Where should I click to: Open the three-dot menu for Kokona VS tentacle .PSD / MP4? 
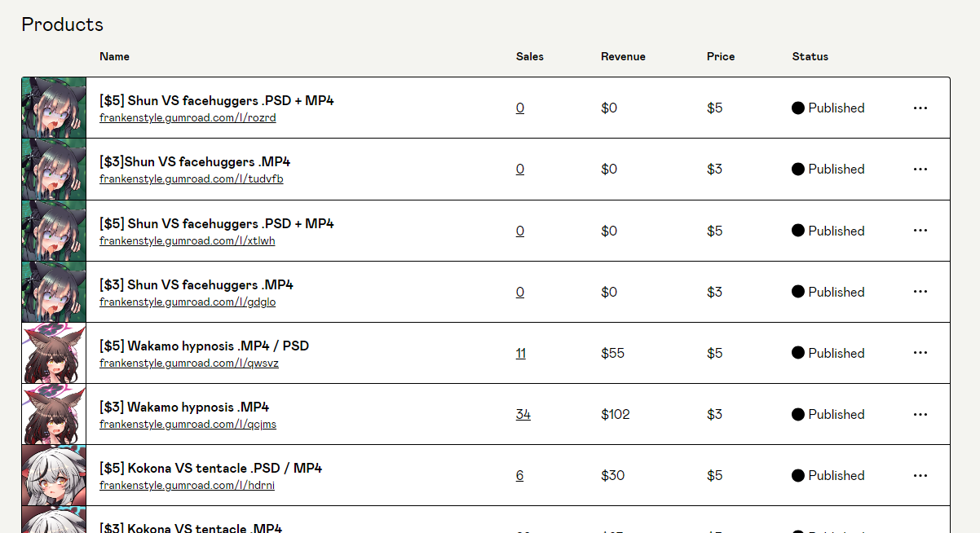[920, 475]
